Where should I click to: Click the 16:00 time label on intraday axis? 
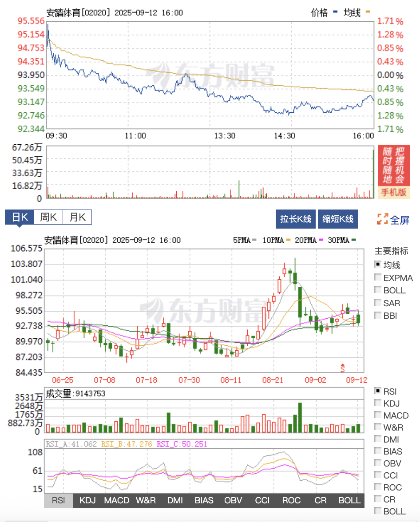tap(363, 135)
